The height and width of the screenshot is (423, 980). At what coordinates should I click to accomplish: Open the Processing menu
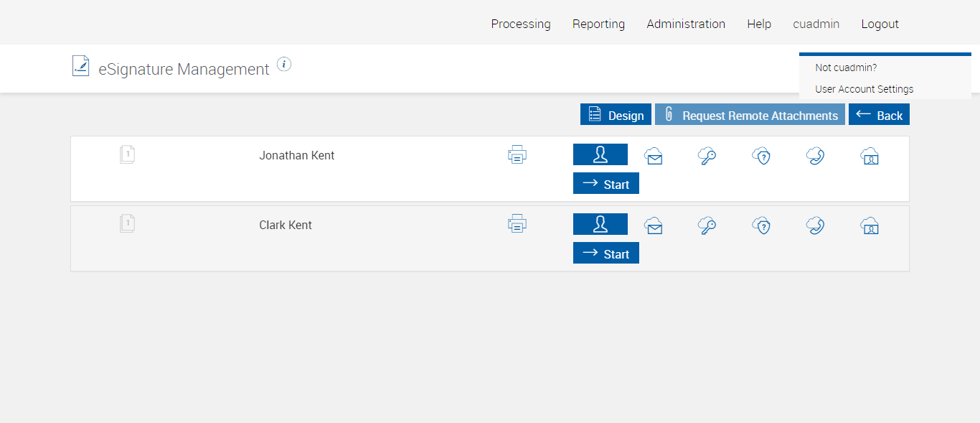521,24
